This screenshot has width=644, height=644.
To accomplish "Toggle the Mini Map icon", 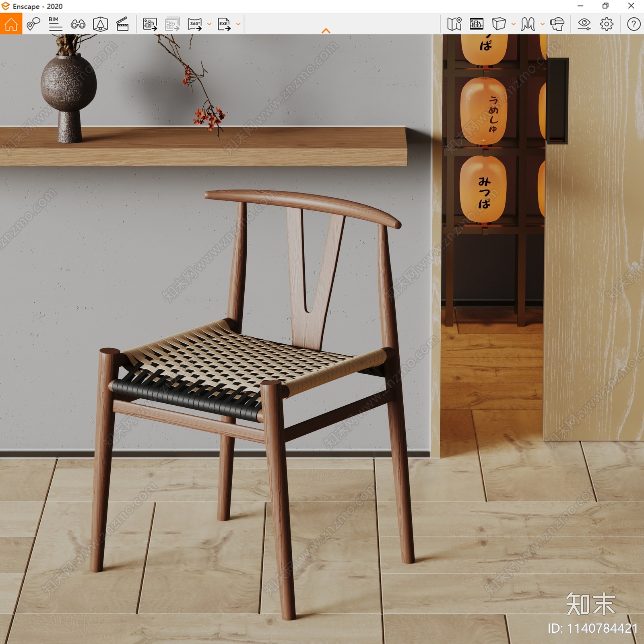I will click(x=454, y=24).
